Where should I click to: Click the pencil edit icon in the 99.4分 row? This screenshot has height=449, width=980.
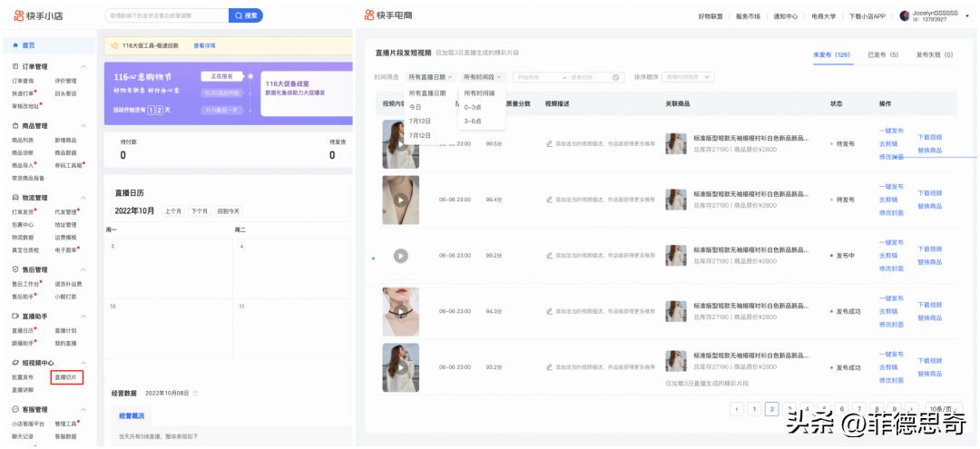click(x=549, y=200)
